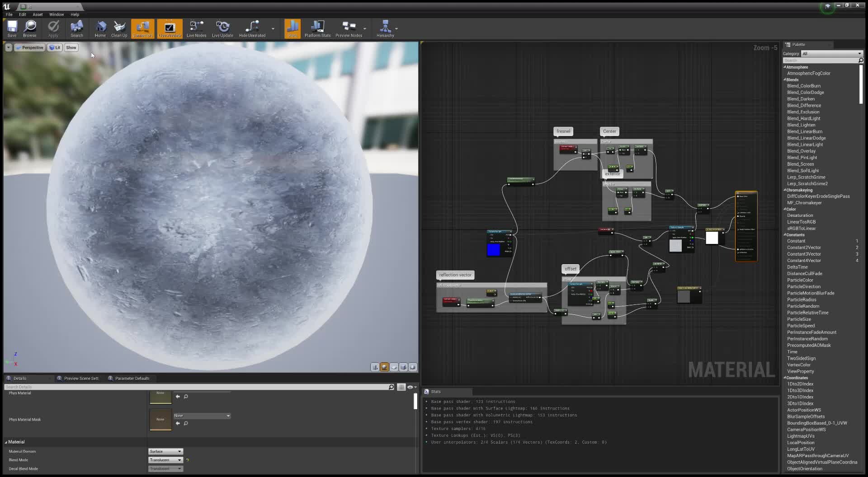Click the Lit viewport mode button
Viewport: 868px width, 477px height.
pos(55,47)
